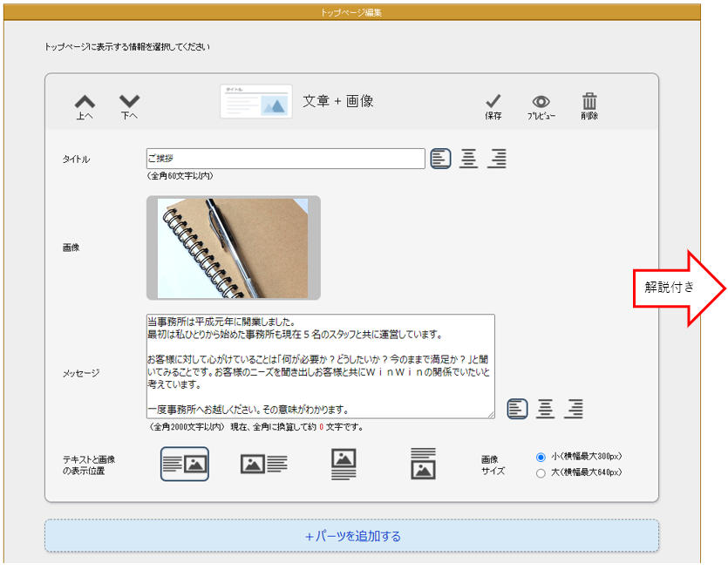Screen dimensions: 728x570
Task: Select image-above-text layout
Action: point(344,465)
